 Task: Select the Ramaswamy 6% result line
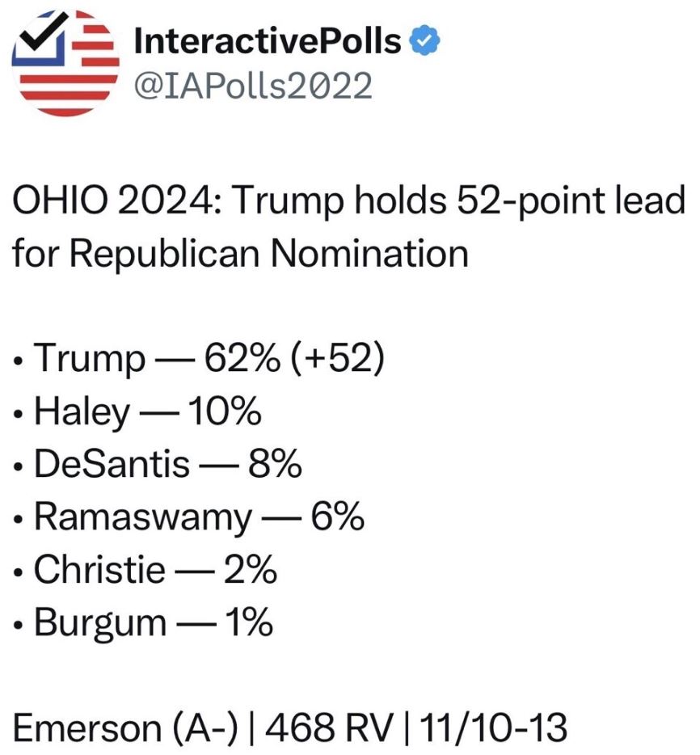(189, 517)
